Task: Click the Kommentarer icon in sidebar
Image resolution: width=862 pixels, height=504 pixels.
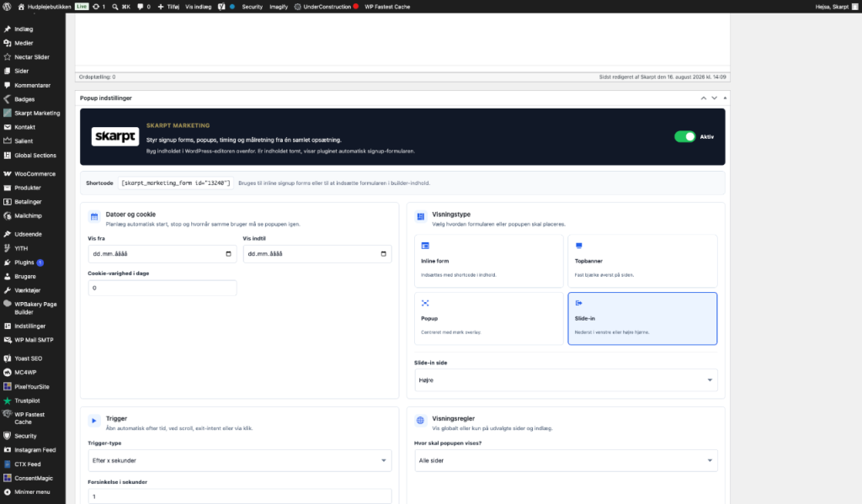Action: (7, 85)
